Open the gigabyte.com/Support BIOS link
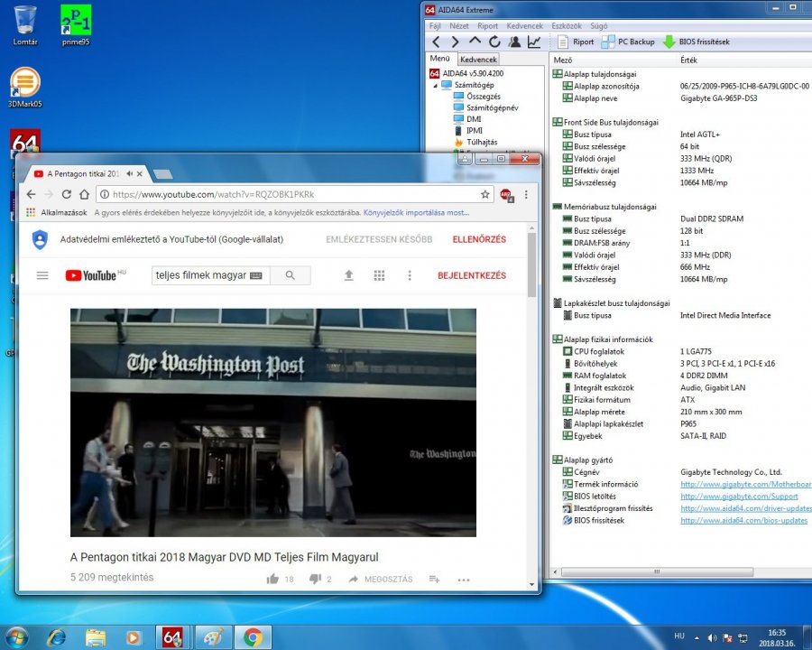 point(739,497)
